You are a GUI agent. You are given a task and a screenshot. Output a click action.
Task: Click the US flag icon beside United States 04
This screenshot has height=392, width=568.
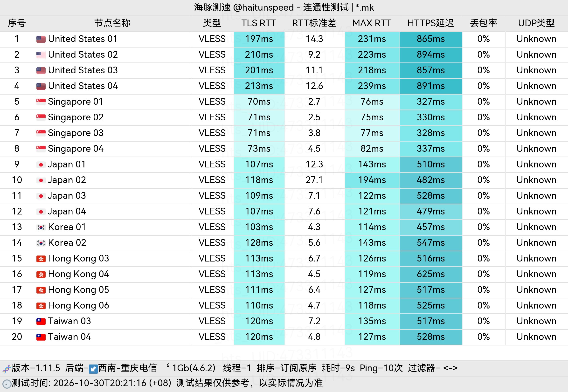[x=41, y=86]
